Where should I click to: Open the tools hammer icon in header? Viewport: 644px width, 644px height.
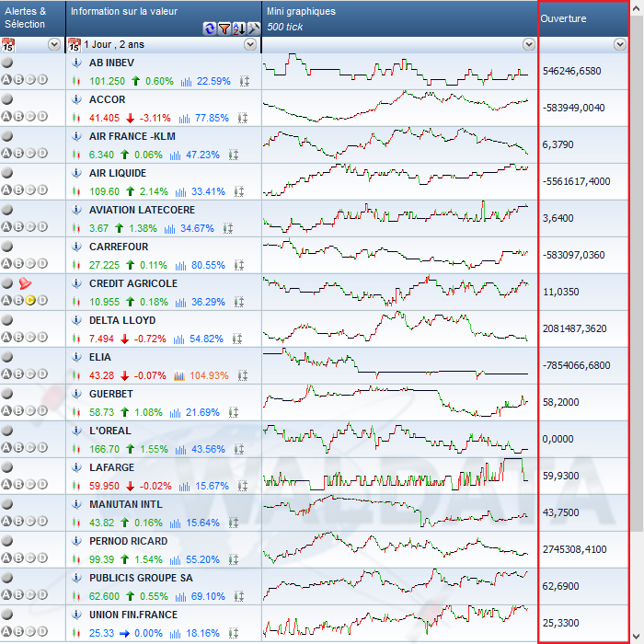pos(254,29)
